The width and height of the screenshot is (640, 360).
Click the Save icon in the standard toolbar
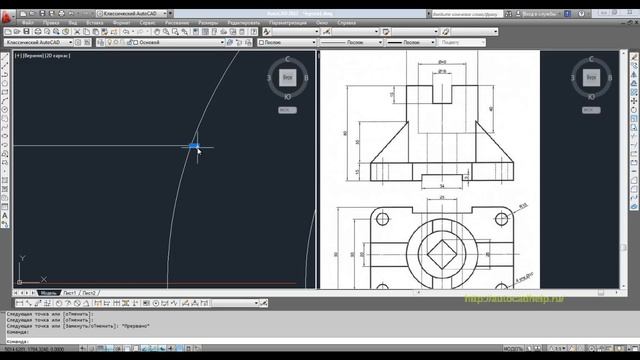tap(26, 31)
